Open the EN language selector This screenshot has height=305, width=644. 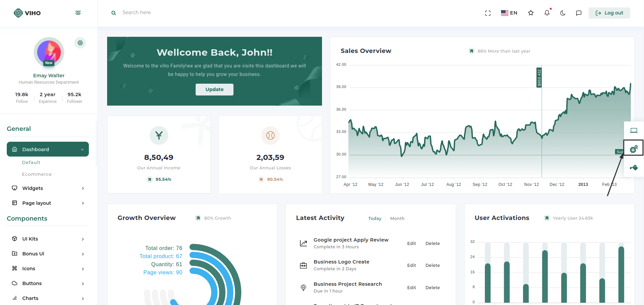pyautogui.click(x=509, y=13)
